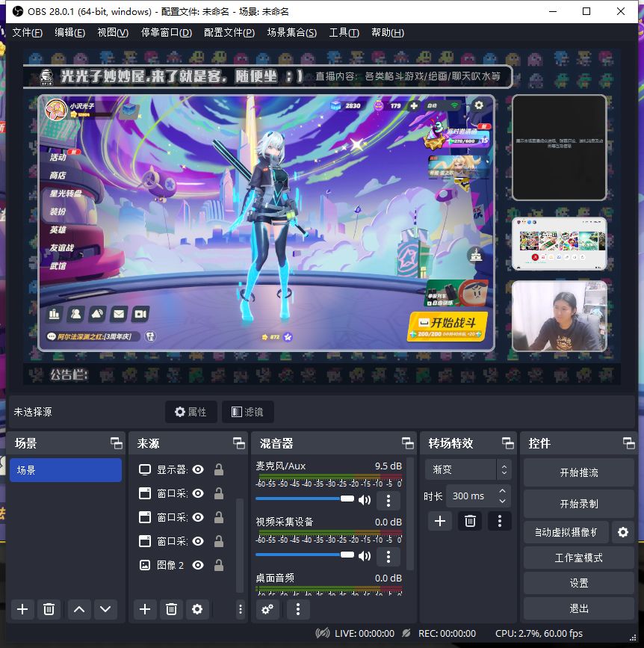
Task: Open the 渐变 transition dropdown
Action: tap(468, 469)
